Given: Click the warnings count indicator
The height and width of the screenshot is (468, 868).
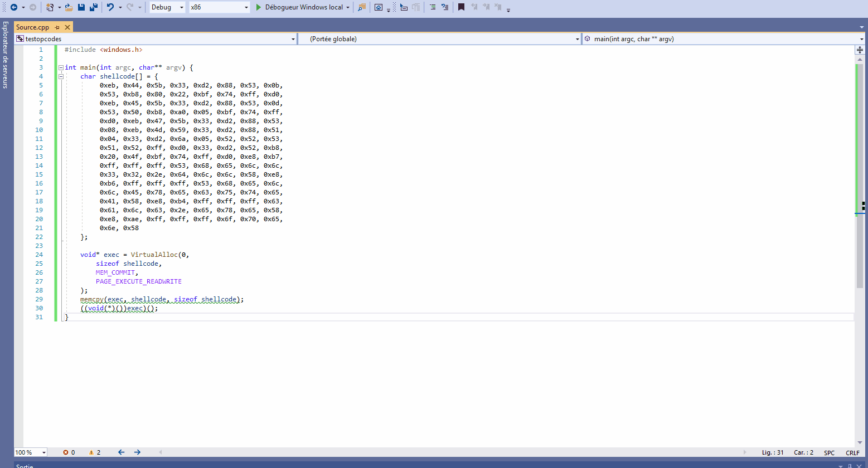Looking at the screenshot, I should click(94, 452).
